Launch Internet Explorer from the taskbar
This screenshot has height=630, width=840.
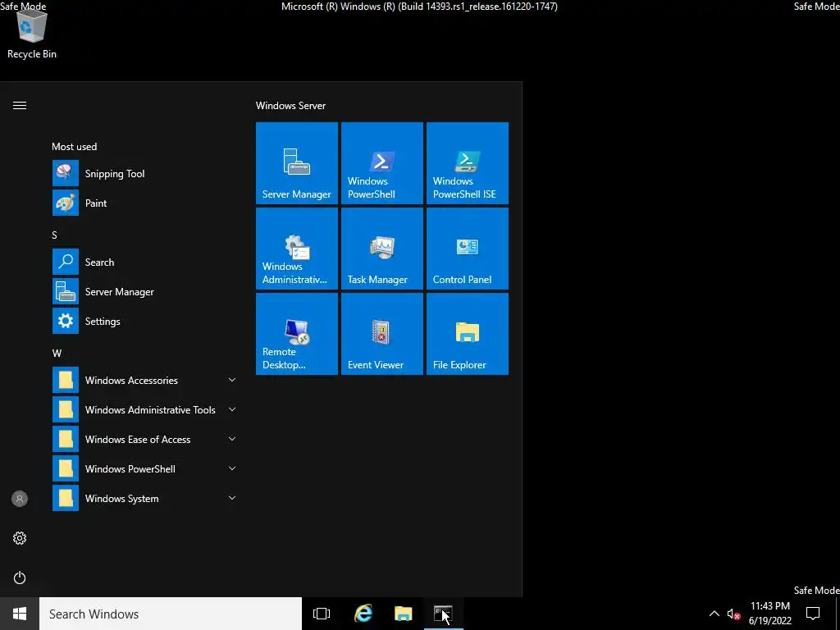click(363, 614)
